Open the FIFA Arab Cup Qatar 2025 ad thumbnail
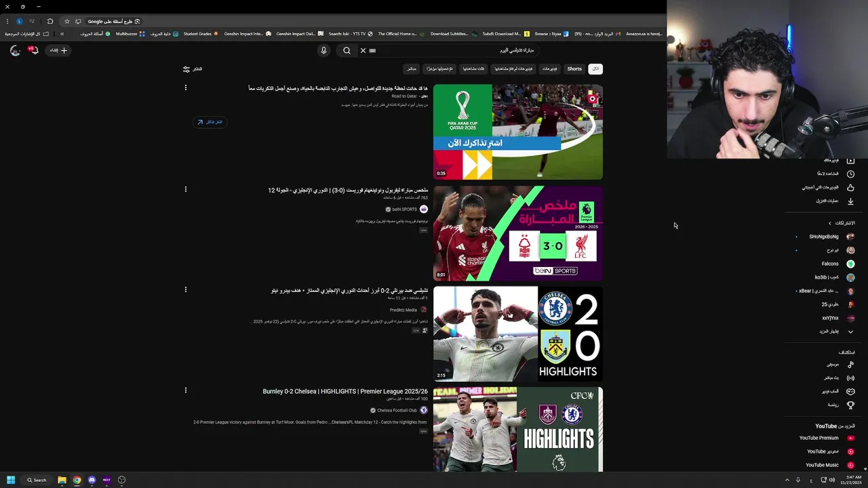The height and width of the screenshot is (488, 868). pos(518,131)
